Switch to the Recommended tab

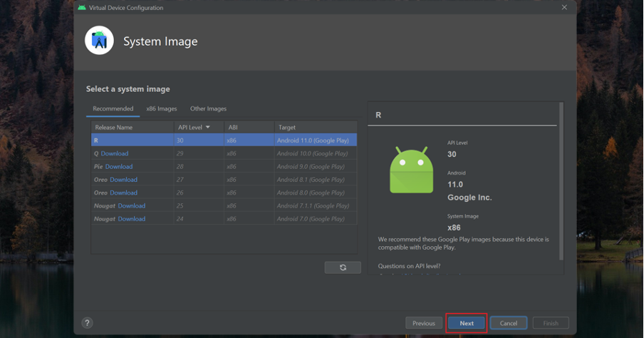pyautogui.click(x=113, y=108)
